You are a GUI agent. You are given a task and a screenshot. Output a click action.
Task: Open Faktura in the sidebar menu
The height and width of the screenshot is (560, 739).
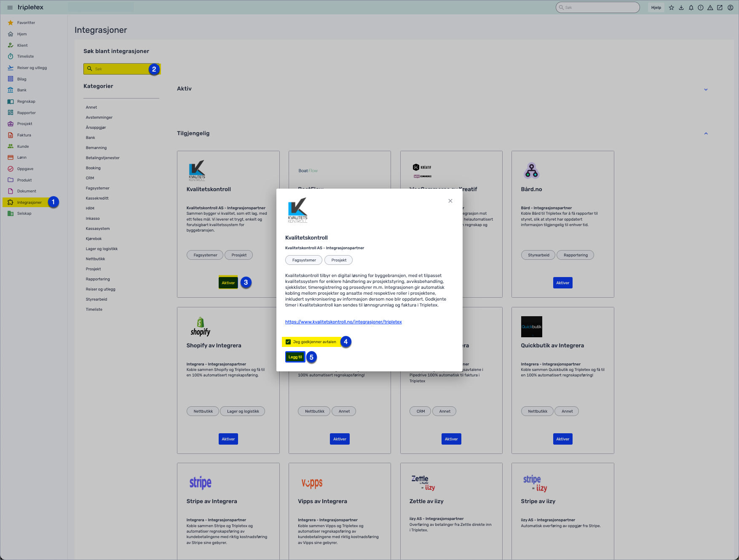point(24,135)
